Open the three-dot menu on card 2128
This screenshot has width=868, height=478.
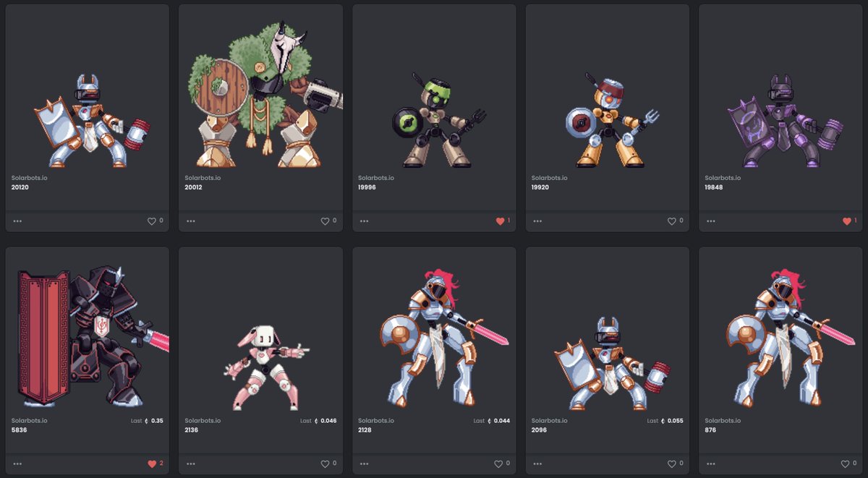click(365, 464)
